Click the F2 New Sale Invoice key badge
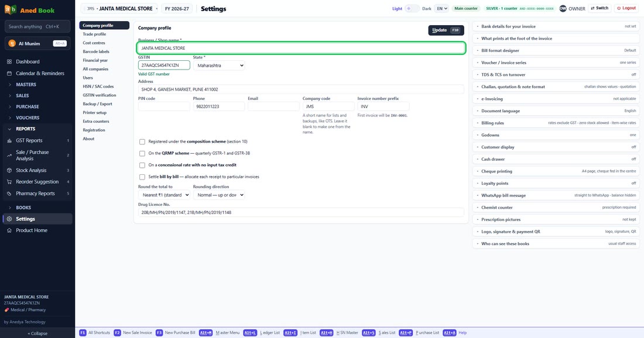Viewport: 644px width, 338px height. [x=117, y=333]
